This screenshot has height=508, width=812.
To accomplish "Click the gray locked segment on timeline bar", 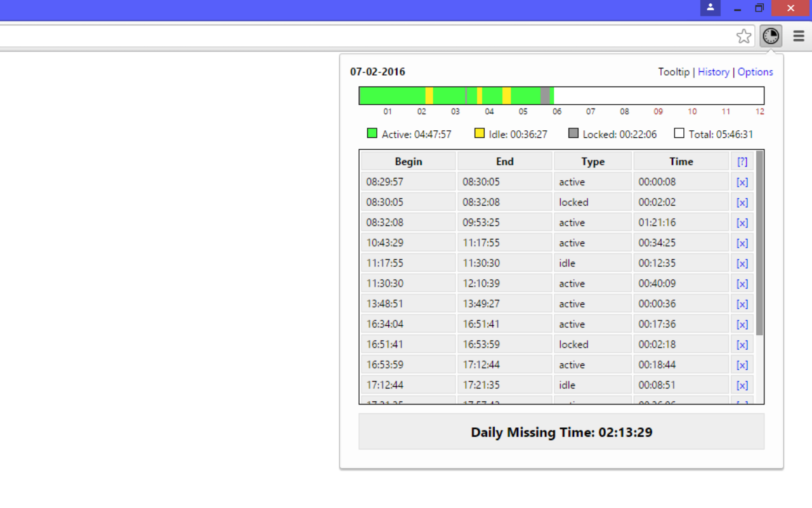I will 545,96.
